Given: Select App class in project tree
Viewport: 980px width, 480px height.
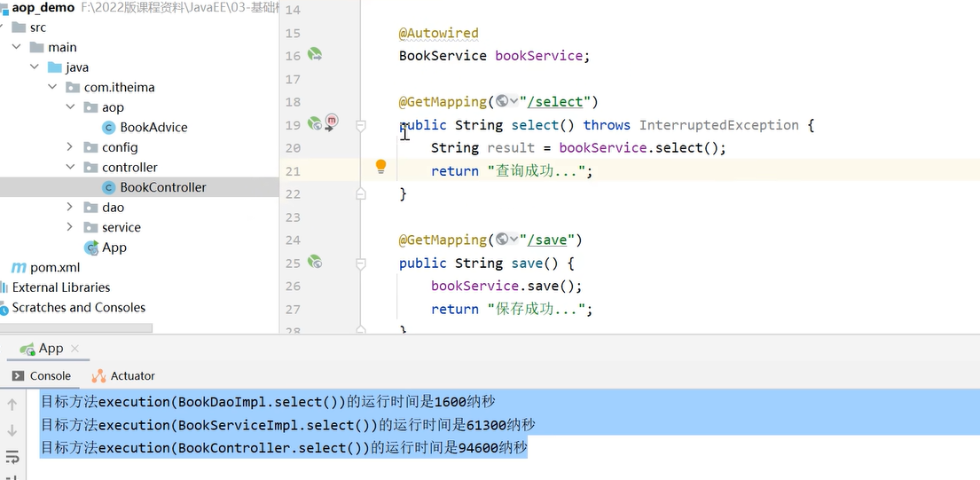Looking at the screenshot, I should pyautogui.click(x=114, y=248).
